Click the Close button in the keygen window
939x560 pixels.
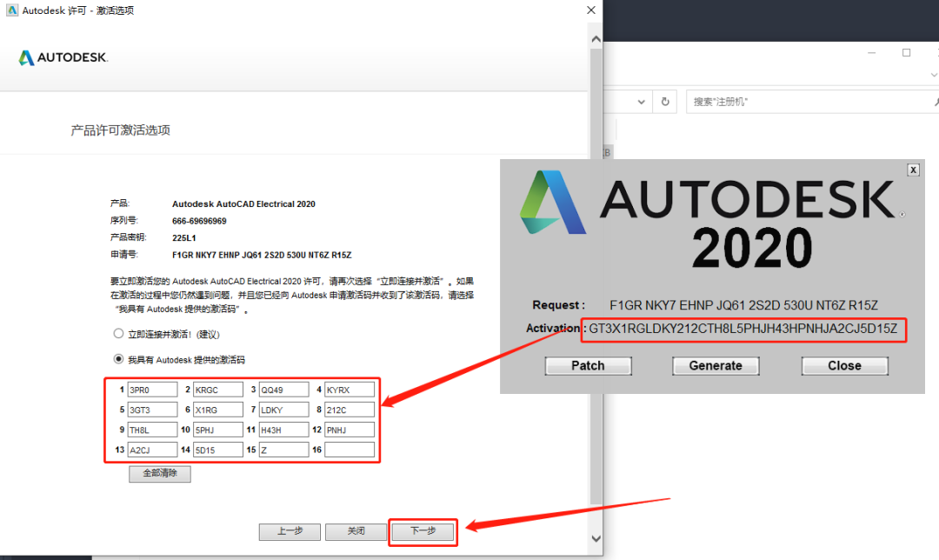[x=845, y=366]
